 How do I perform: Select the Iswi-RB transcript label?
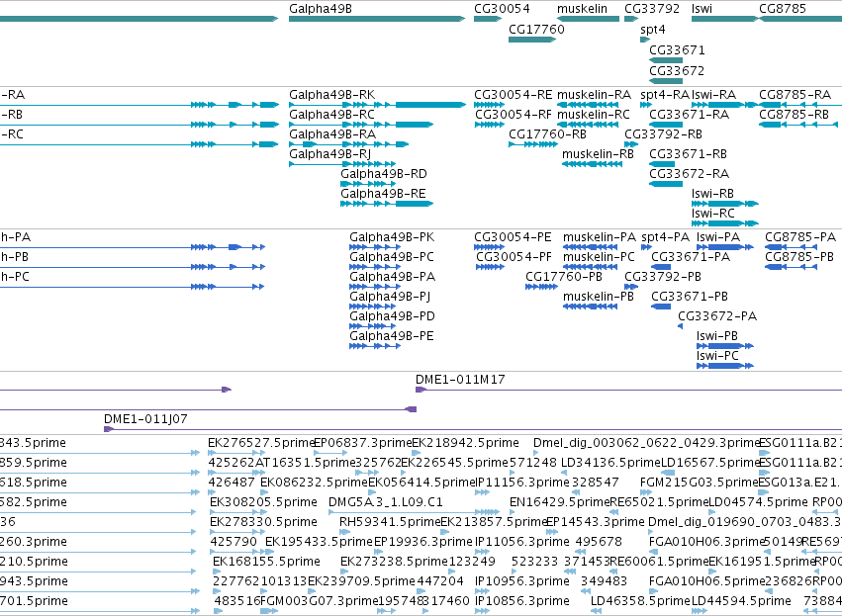point(713,194)
